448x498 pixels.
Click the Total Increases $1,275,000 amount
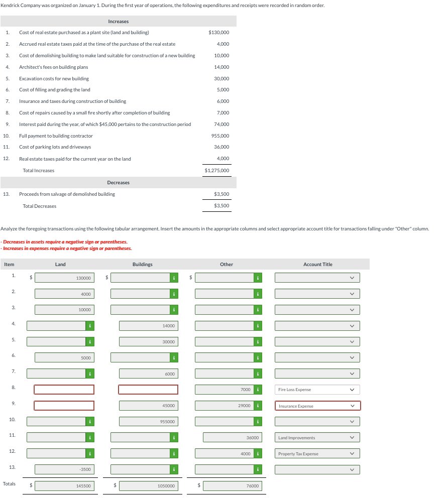pyautogui.click(x=216, y=171)
